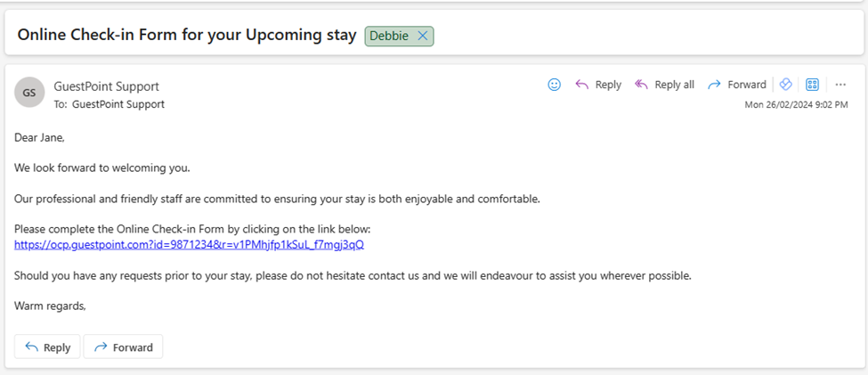Click the To: GuestPoint Support recipient
Image resolution: width=868 pixels, height=375 pixels.
tap(118, 104)
